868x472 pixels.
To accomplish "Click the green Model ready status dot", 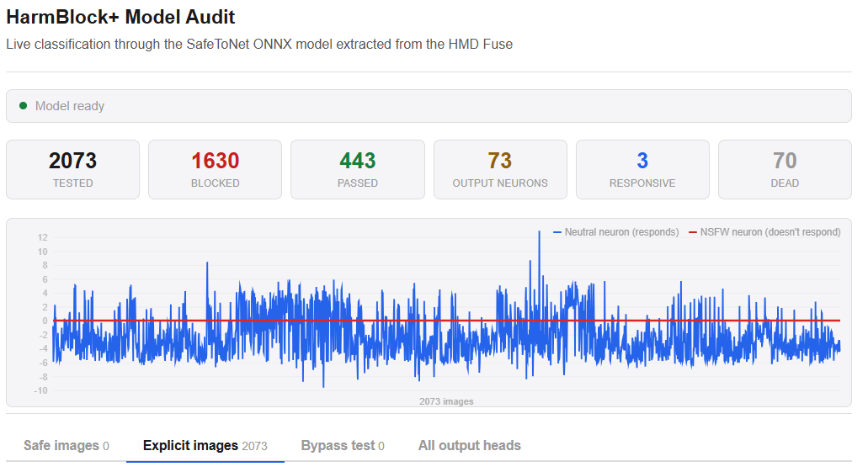I will tap(24, 106).
